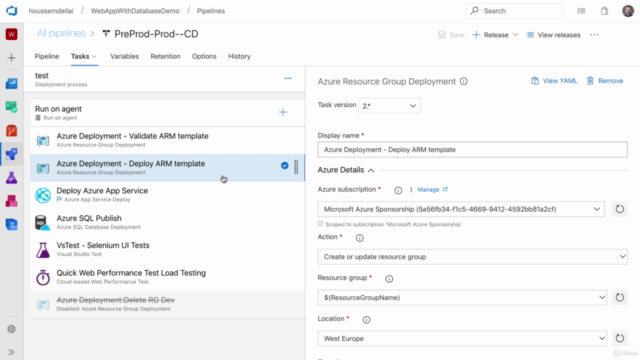Toggle the checkmark on Deploy ARM template task

[x=284, y=165]
